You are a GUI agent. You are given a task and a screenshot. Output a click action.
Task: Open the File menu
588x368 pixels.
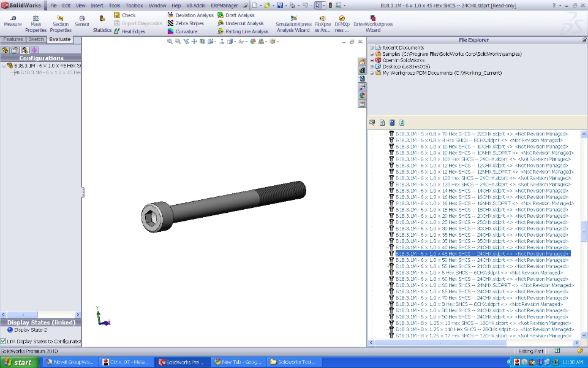pos(54,6)
